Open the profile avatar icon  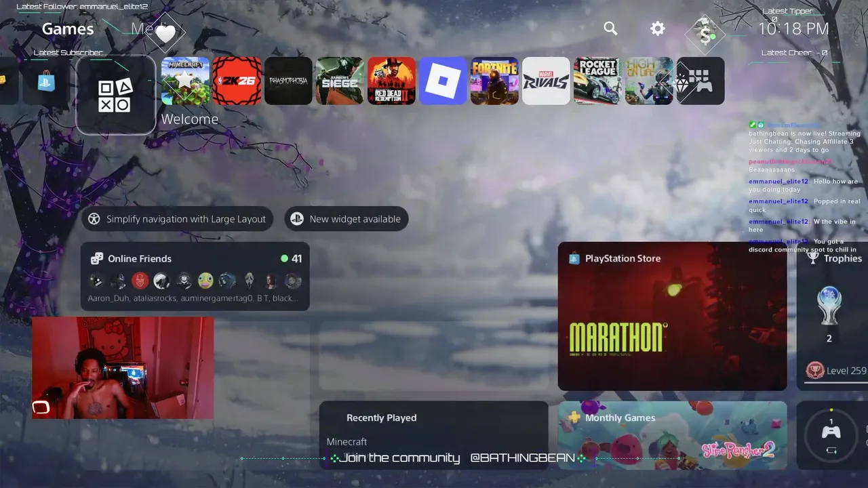click(705, 33)
